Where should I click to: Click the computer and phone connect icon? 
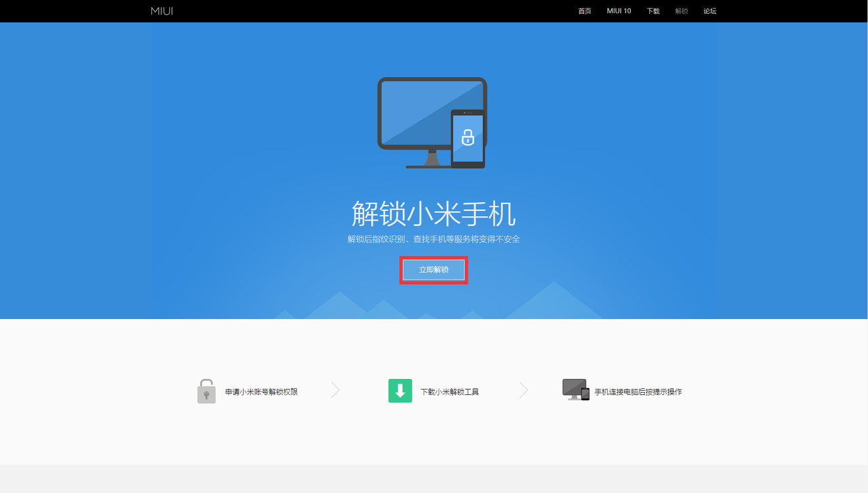point(576,390)
